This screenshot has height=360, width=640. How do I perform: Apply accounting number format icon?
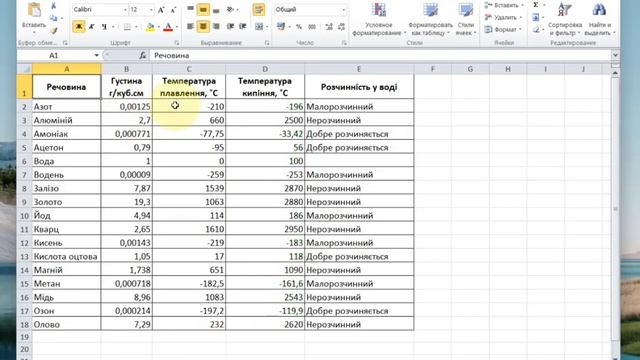click(281, 27)
